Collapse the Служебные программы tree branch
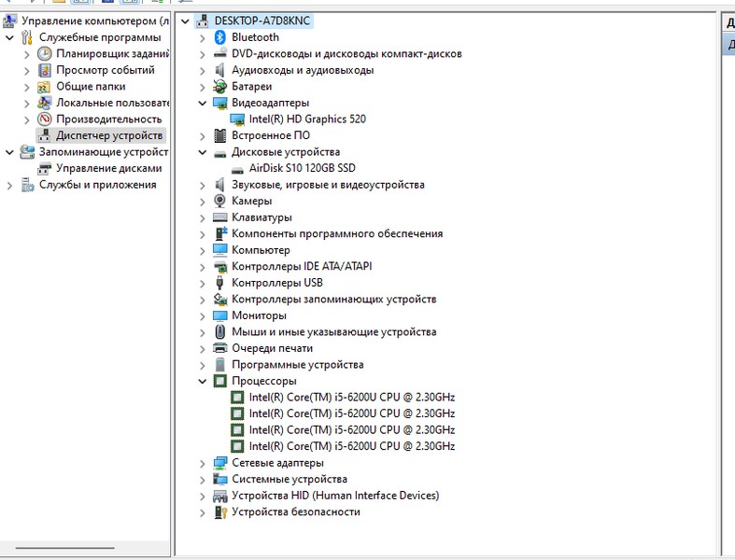The height and width of the screenshot is (560, 735). pos(9,37)
